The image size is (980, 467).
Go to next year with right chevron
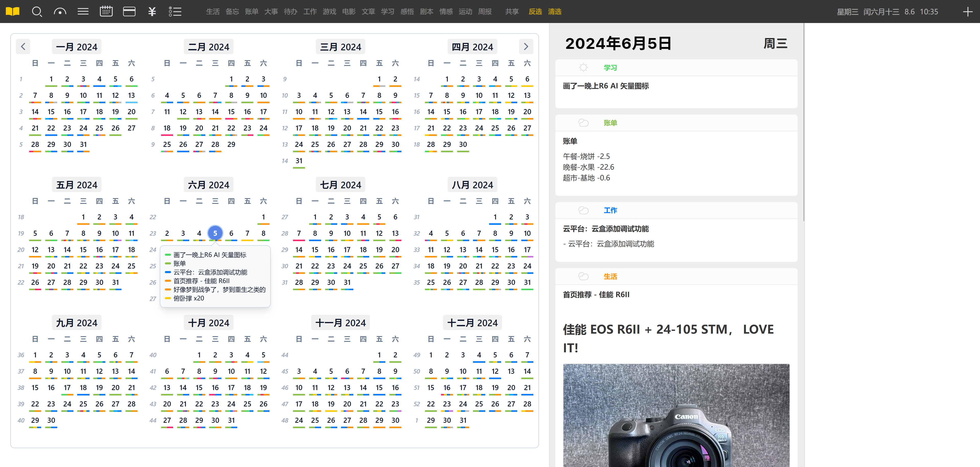526,47
